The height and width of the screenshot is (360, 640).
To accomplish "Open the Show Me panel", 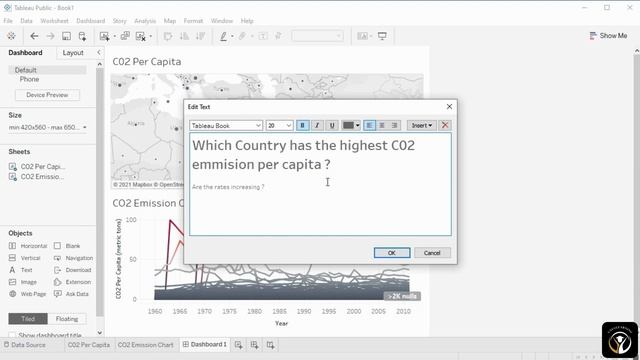I will click(x=608, y=36).
